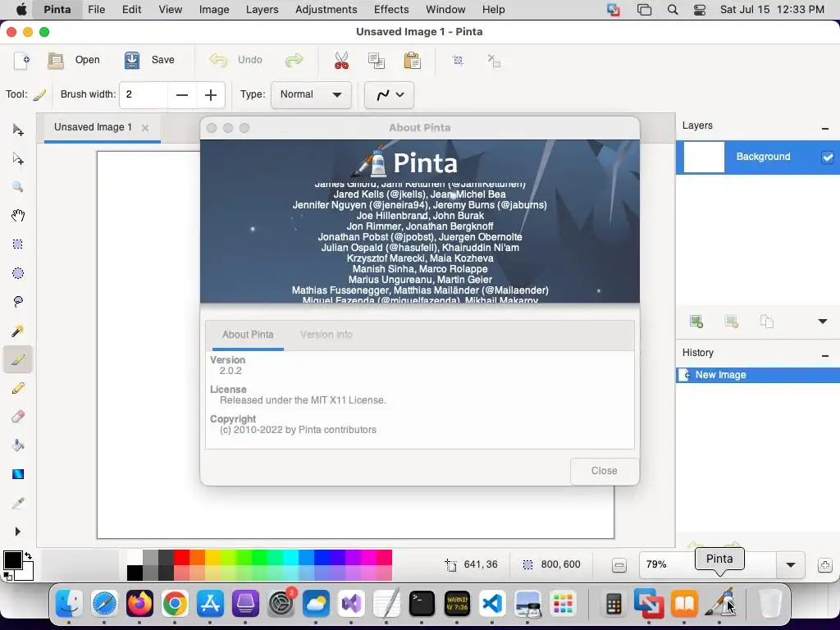
Task: Collapse the History panel
Action: [x=825, y=355]
